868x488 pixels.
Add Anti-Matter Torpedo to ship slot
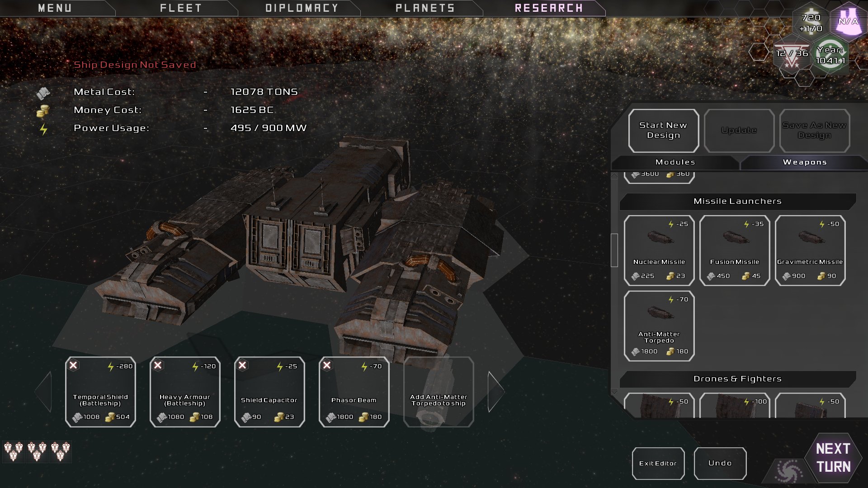439,393
